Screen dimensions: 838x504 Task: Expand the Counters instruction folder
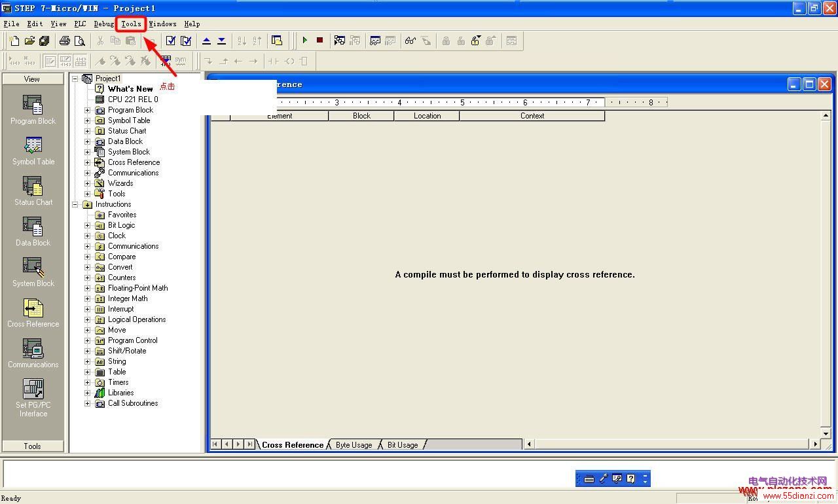coord(87,278)
